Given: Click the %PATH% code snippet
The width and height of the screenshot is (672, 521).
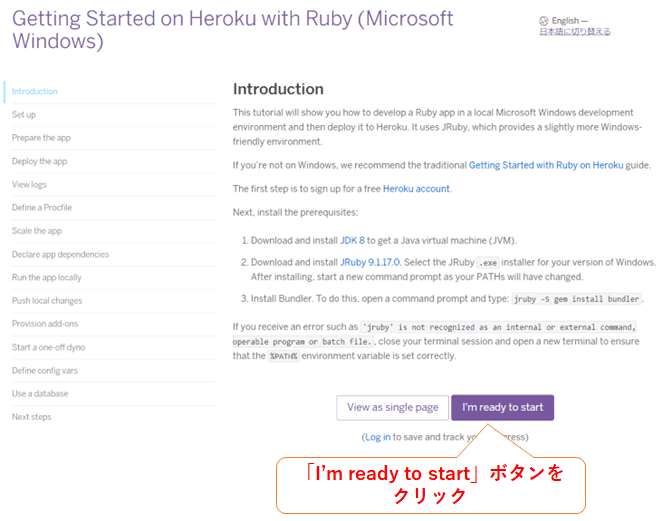Looking at the screenshot, I should click(x=283, y=356).
